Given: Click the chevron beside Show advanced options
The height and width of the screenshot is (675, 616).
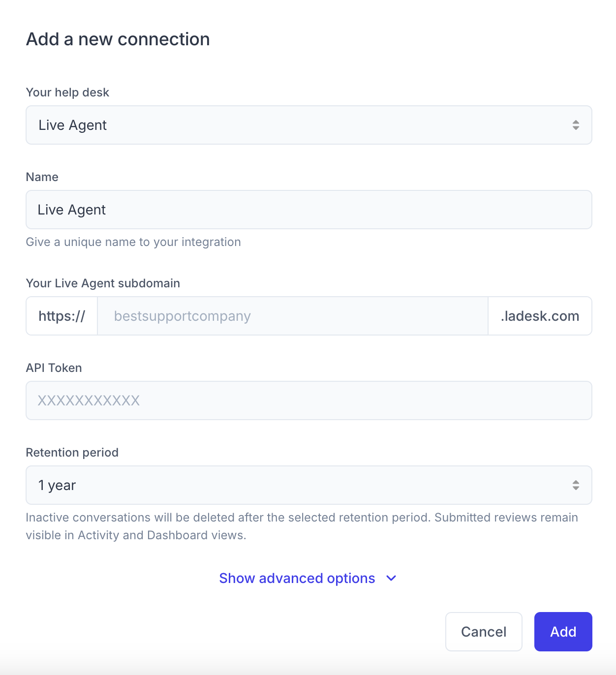Looking at the screenshot, I should pyautogui.click(x=391, y=578).
